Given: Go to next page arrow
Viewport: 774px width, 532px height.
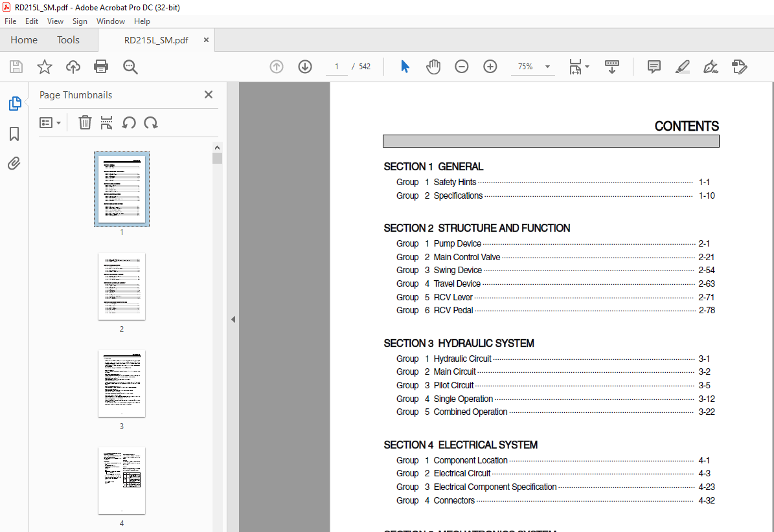Looking at the screenshot, I should 305,67.
